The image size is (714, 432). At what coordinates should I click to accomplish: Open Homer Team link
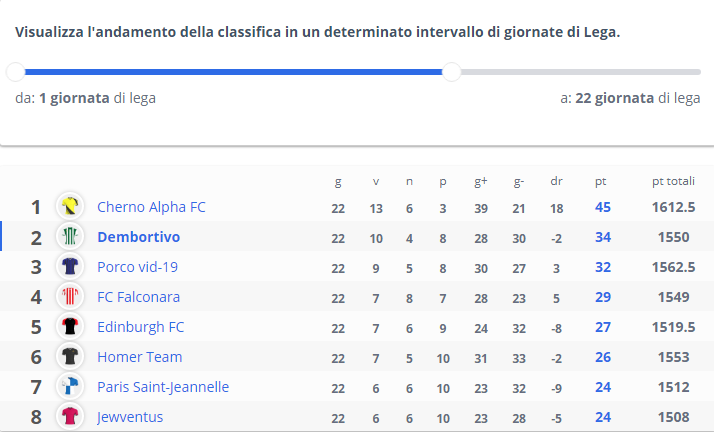coord(139,357)
